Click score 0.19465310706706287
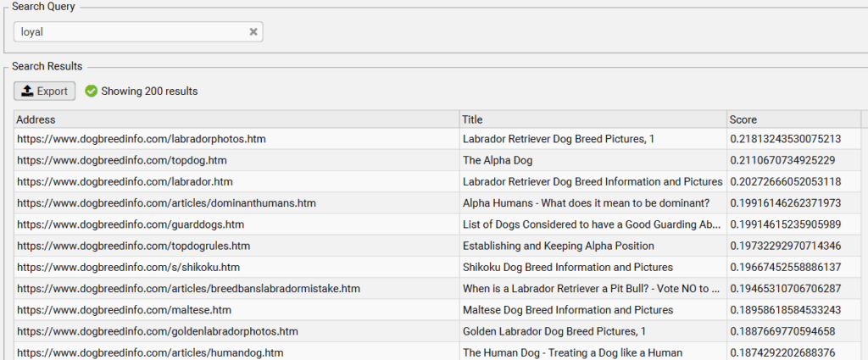This screenshot has height=360, width=868. (786, 289)
